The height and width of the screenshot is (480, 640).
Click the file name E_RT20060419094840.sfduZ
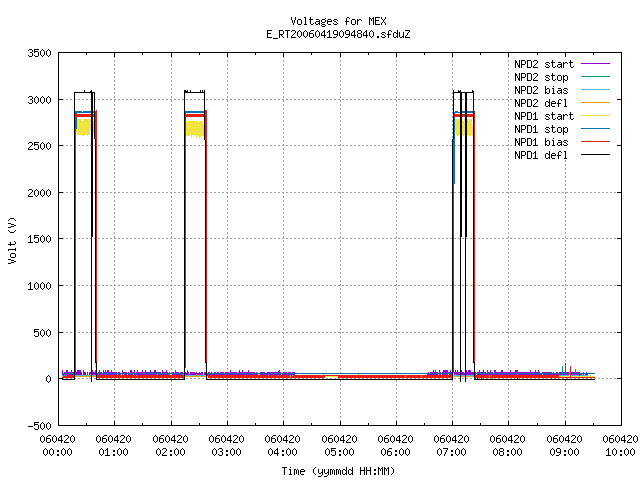(x=338, y=34)
